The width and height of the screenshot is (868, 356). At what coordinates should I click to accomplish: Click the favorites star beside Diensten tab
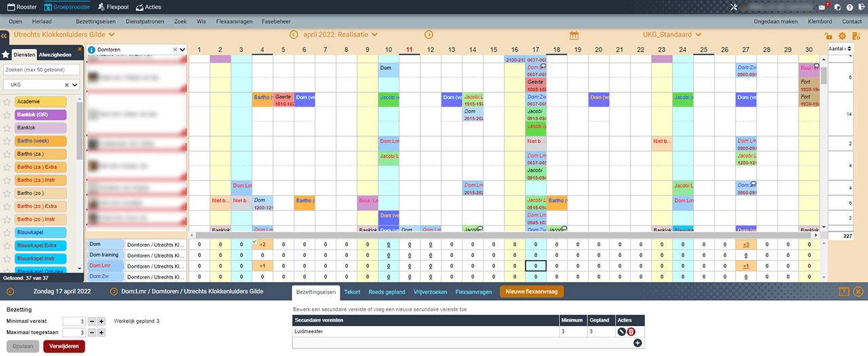click(x=5, y=54)
